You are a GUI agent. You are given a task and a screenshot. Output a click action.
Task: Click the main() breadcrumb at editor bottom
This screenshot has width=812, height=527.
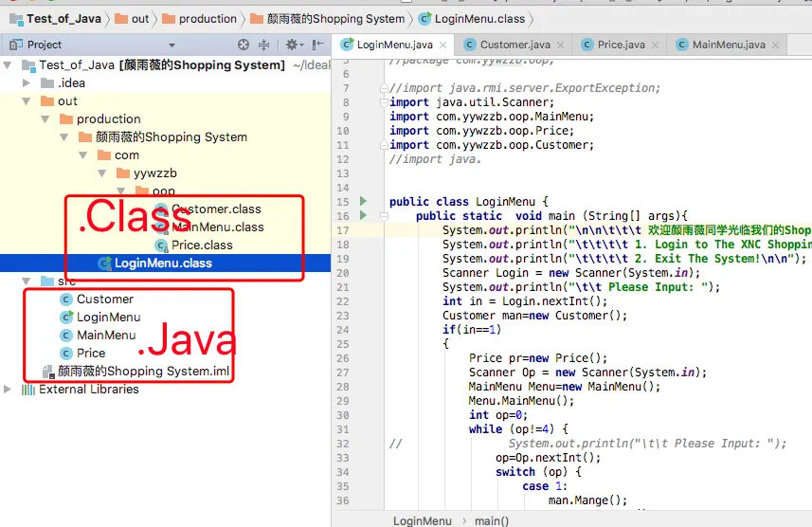(x=492, y=520)
